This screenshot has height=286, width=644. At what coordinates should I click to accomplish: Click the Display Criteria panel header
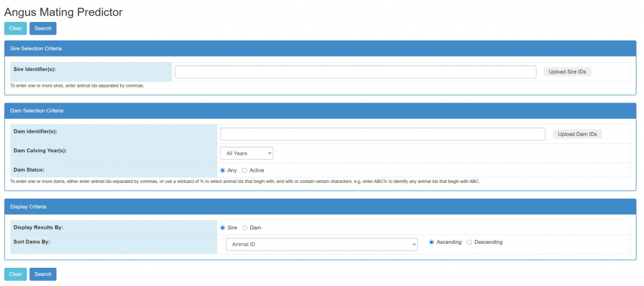click(28, 206)
